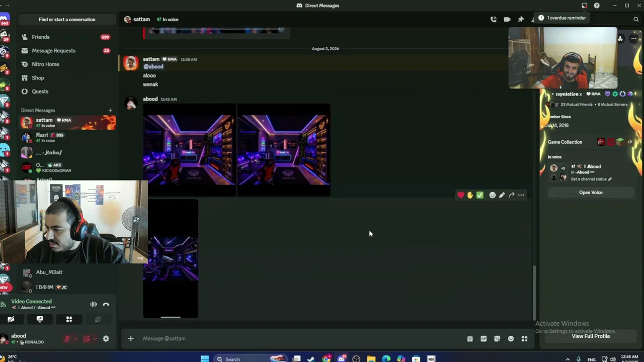Click sattam's avatar beside the 12:28 AM message
Viewport: 644px width, 362px height.
point(131,63)
